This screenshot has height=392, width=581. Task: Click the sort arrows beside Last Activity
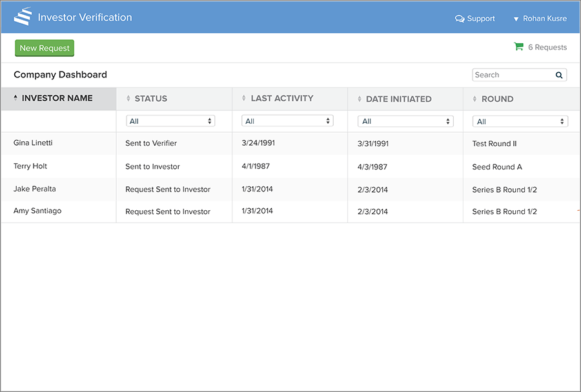pos(243,99)
